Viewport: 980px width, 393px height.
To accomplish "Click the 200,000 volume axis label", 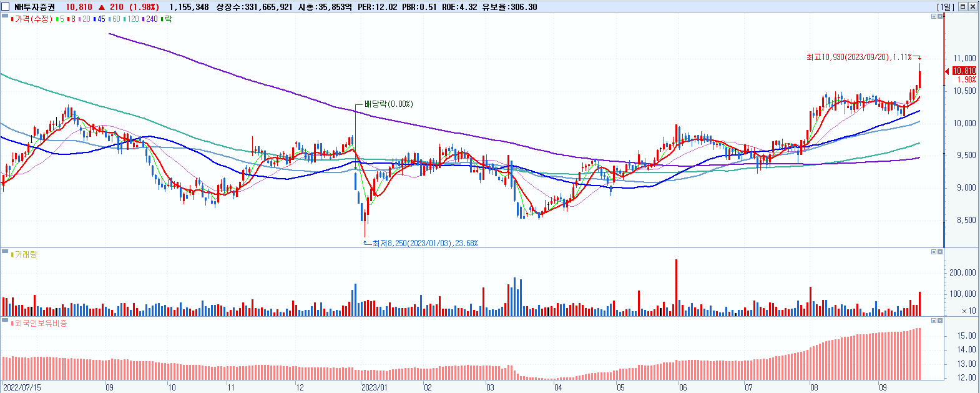I will coord(963,272).
